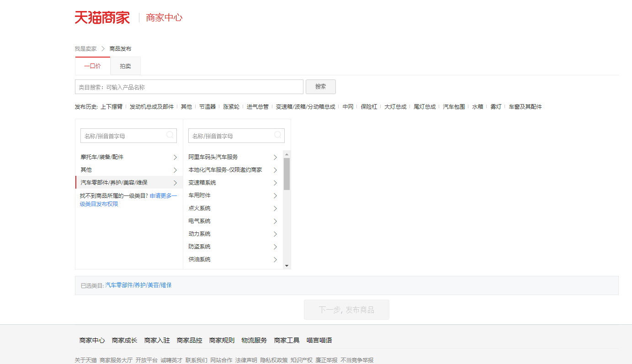Screen dimensions: 632x364
Task: Expand chevron next to 供油系统
Action: [276, 259]
